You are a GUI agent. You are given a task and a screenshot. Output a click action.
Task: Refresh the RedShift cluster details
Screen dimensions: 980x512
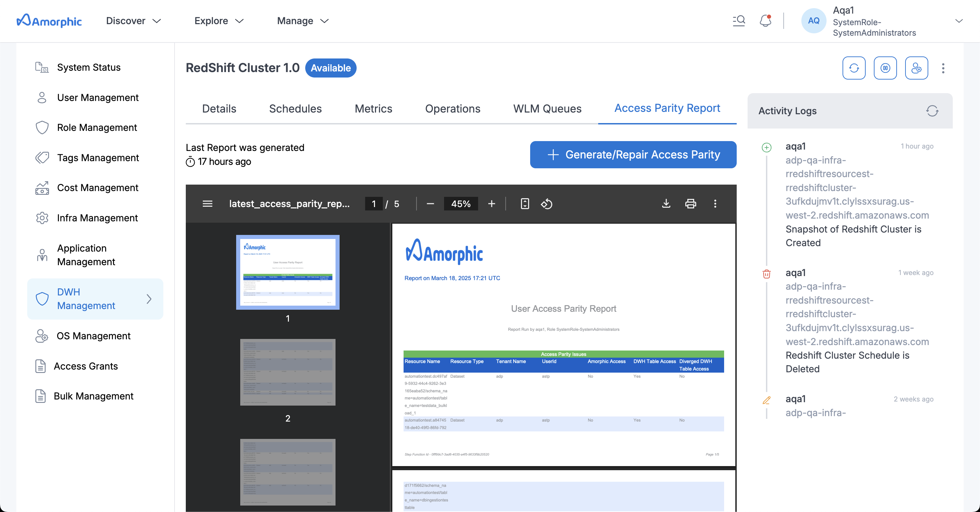(x=854, y=68)
